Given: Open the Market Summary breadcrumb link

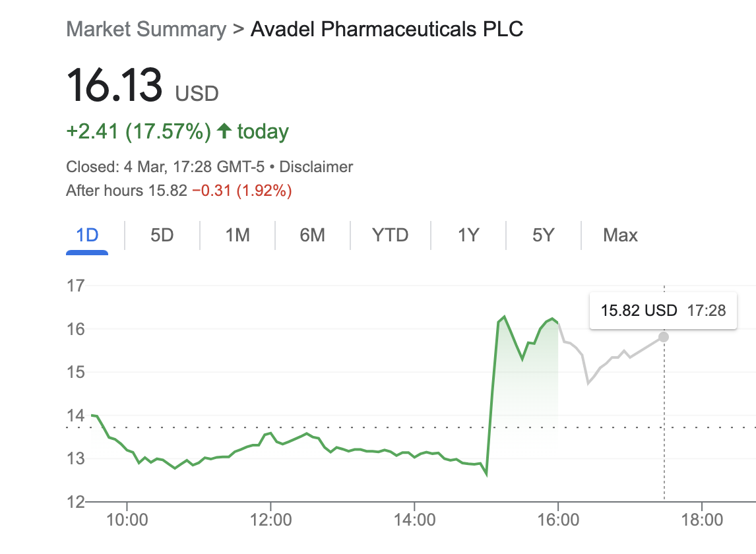Looking at the screenshot, I should (x=146, y=29).
